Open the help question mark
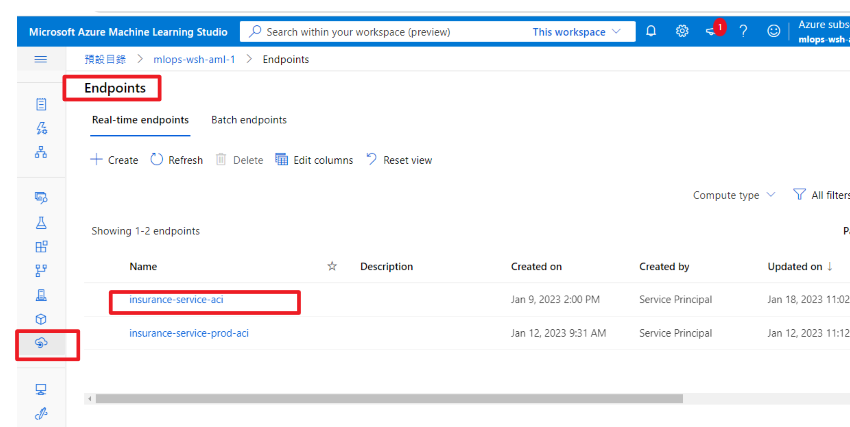This screenshot has height=427, width=850. [743, 31]
